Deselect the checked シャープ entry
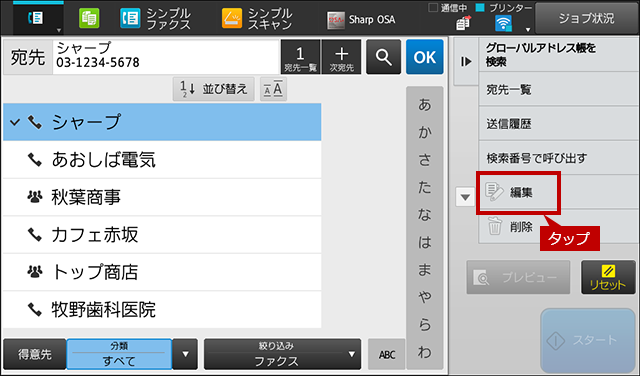The image size is (640, 376). 162,122
